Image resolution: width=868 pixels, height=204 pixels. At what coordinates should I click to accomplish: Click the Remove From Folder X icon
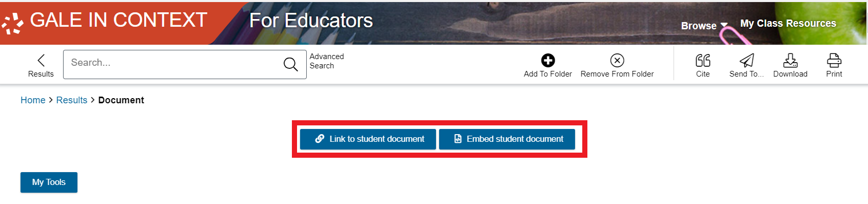tap(617, 61)
